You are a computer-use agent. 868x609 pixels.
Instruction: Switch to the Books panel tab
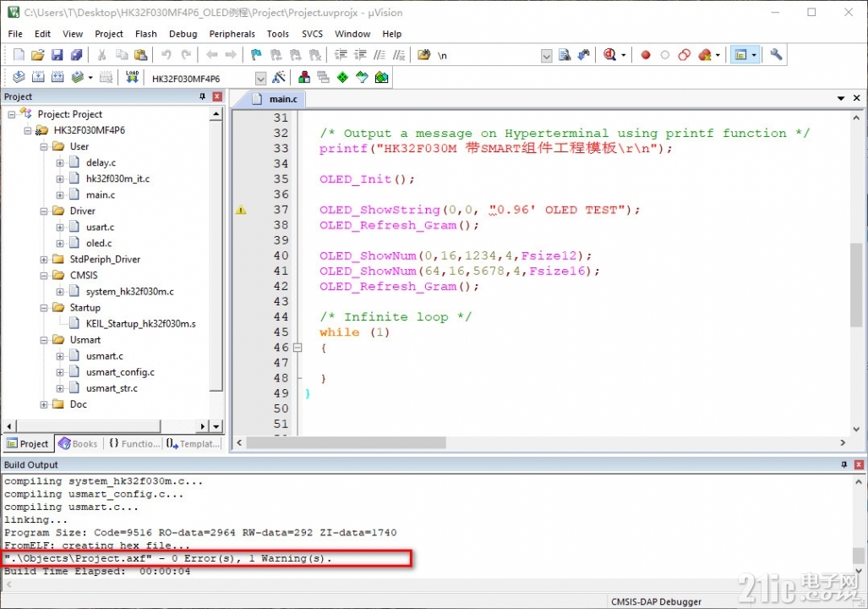(78, 444)
